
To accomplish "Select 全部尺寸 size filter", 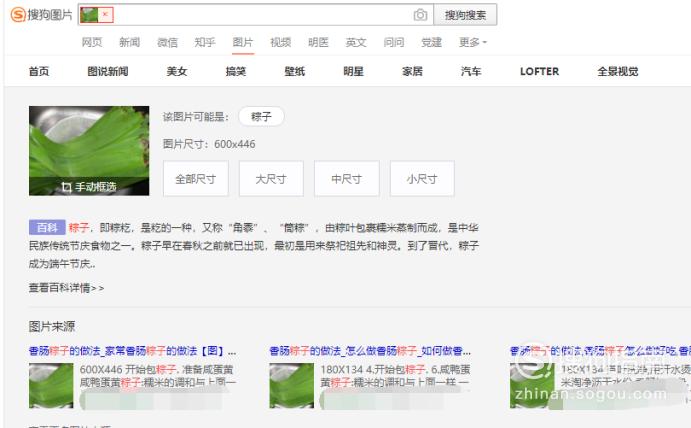I will pos(196,179).
